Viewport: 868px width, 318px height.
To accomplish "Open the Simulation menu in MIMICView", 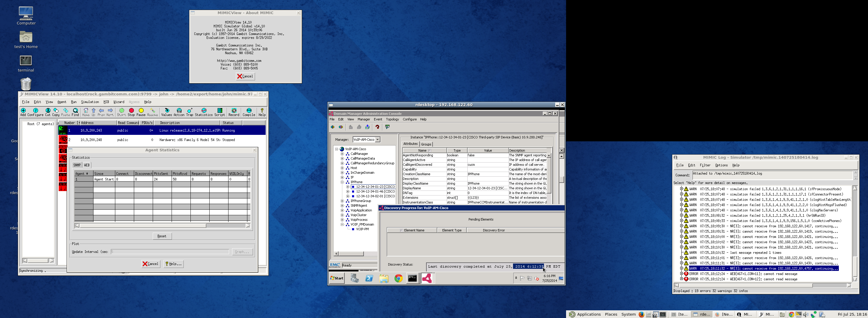I will point(90,102).
